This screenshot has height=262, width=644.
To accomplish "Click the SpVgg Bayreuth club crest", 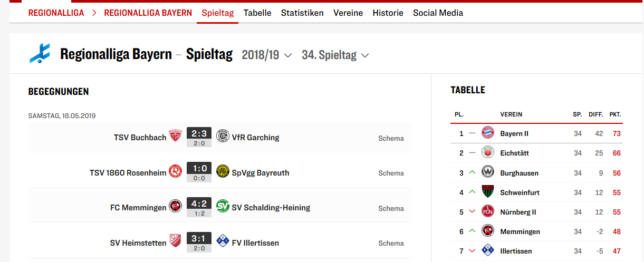I will [223, 171].
